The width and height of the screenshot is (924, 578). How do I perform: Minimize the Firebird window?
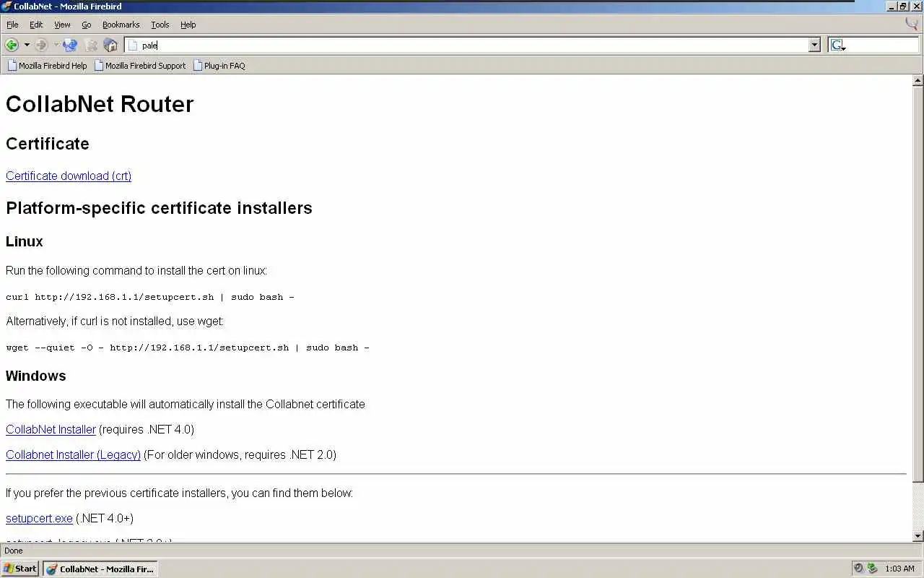click(x=892, y=7)
